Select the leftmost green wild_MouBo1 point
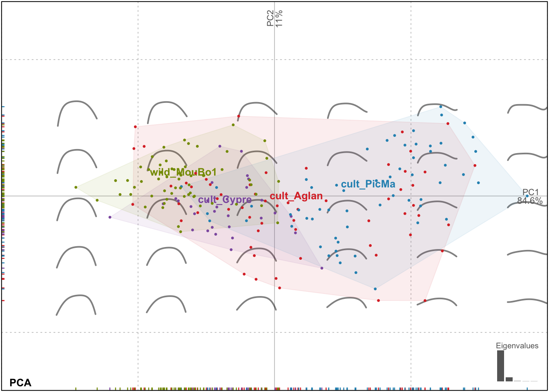Screen dimensions: 549x392 point(76,187)
